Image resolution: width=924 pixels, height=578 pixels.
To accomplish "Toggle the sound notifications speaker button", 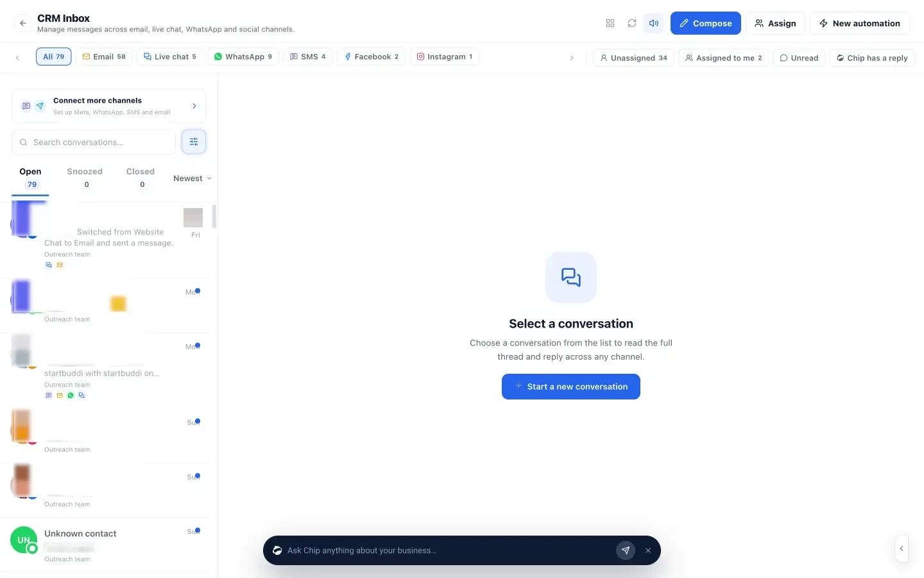I will (x=654, y=23).
